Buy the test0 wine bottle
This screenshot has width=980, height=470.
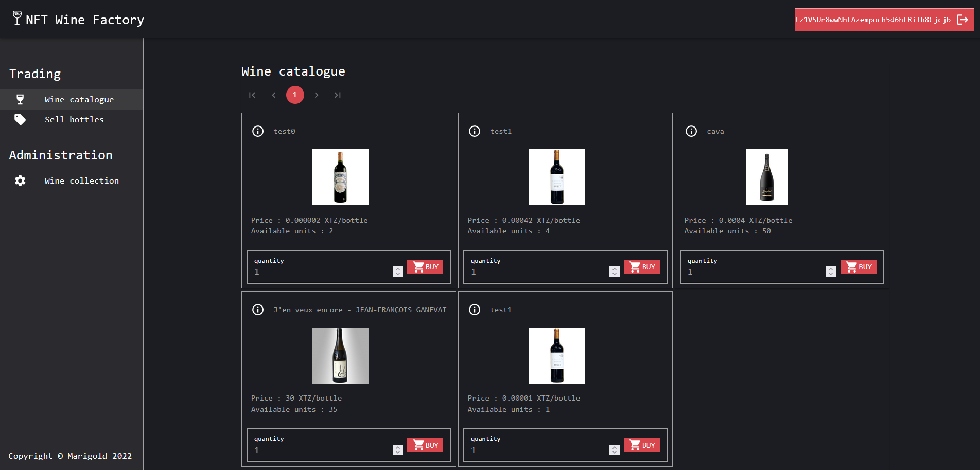tap(425, 267)
